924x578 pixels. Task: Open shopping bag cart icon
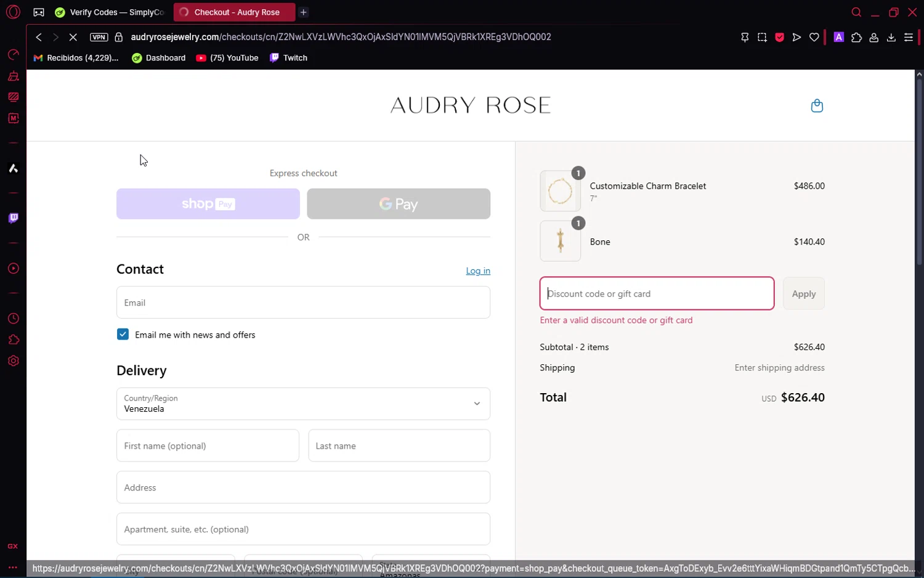coord(817,106)
